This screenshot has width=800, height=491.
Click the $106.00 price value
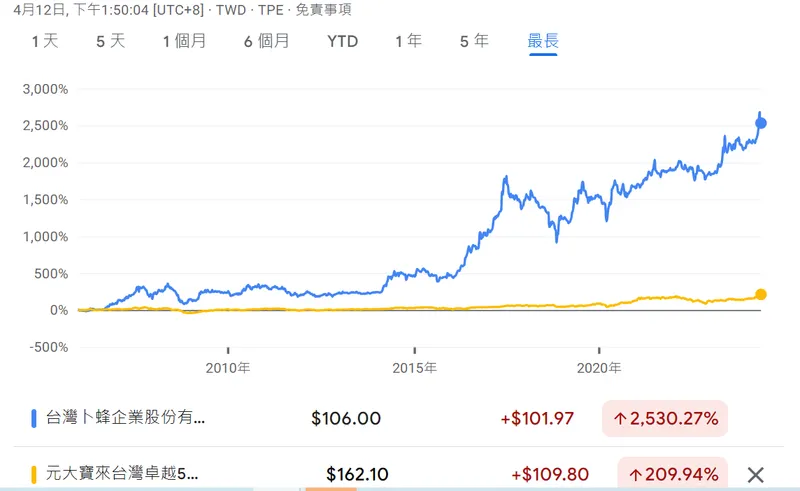(x=346, y=418)
